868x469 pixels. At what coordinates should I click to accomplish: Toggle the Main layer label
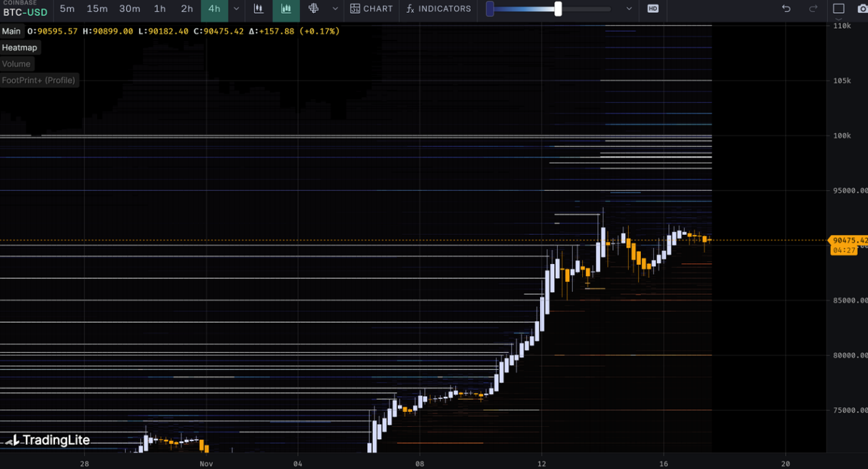(11, 31)
